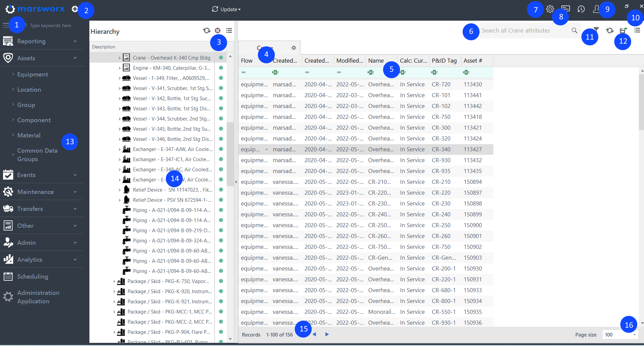Expand Package / Skid - PKG-K-750 tree node
644x346 pixels.
(114, 281)
